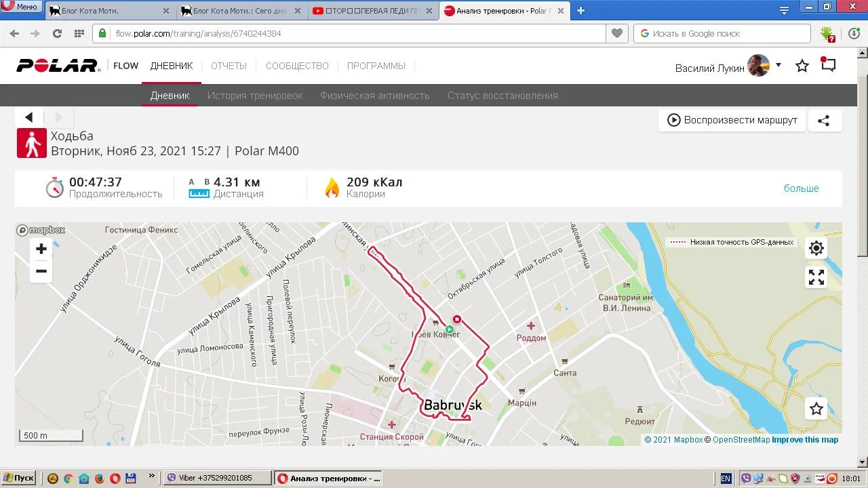The image size is (868, 488).
Task: Open 'Improve this map' link
Action: point(805,440)
